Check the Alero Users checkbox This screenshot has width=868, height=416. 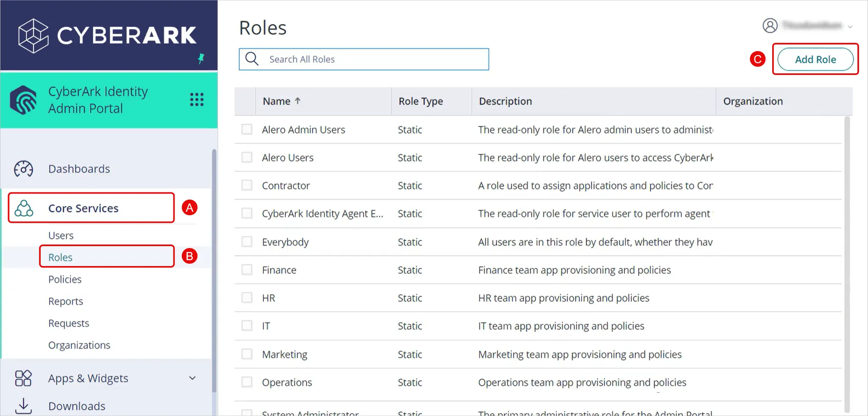coord(247,157)
